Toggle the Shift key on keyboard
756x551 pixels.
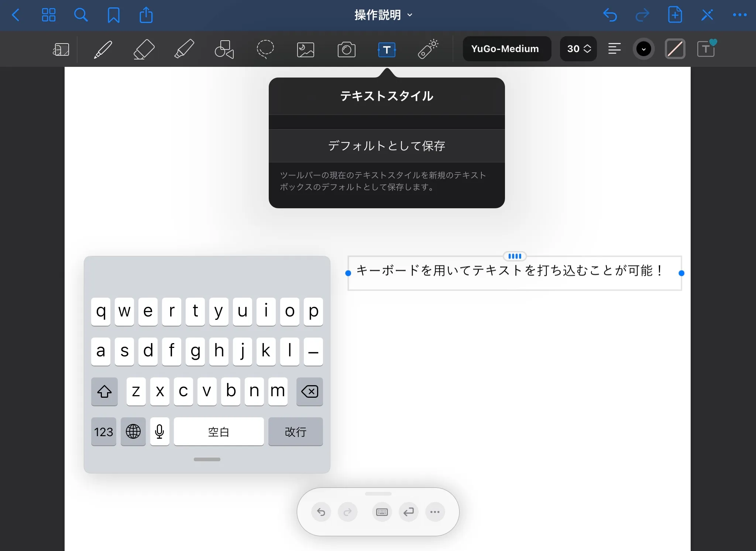click(104, 391)
